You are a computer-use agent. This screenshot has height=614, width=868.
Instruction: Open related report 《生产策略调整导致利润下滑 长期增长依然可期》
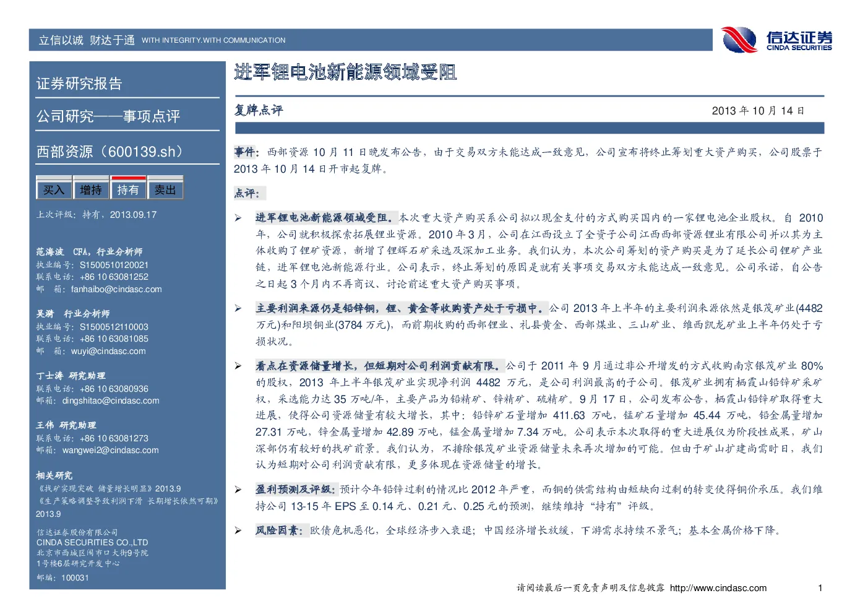(128, 501)
